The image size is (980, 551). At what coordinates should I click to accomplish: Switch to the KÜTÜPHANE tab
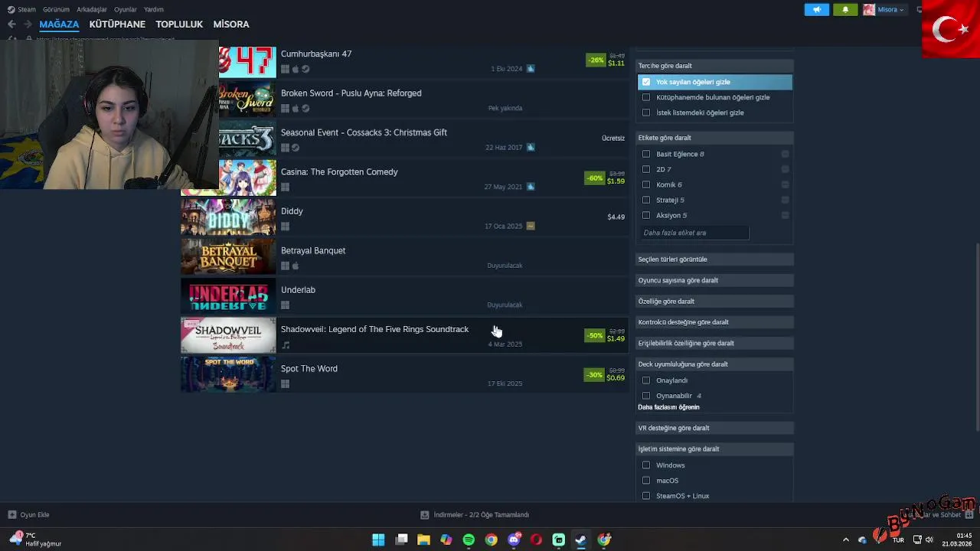[117, 24]
